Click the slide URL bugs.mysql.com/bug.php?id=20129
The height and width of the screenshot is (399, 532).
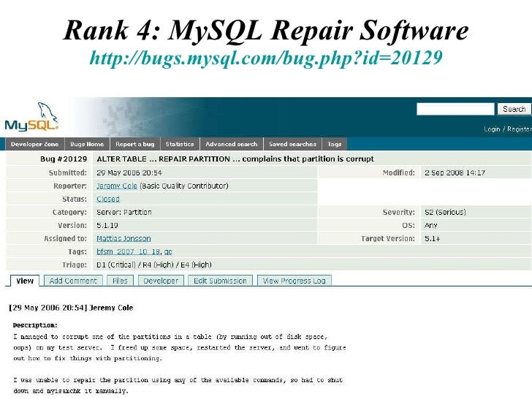pyautogui.click(x=266, y=58)
